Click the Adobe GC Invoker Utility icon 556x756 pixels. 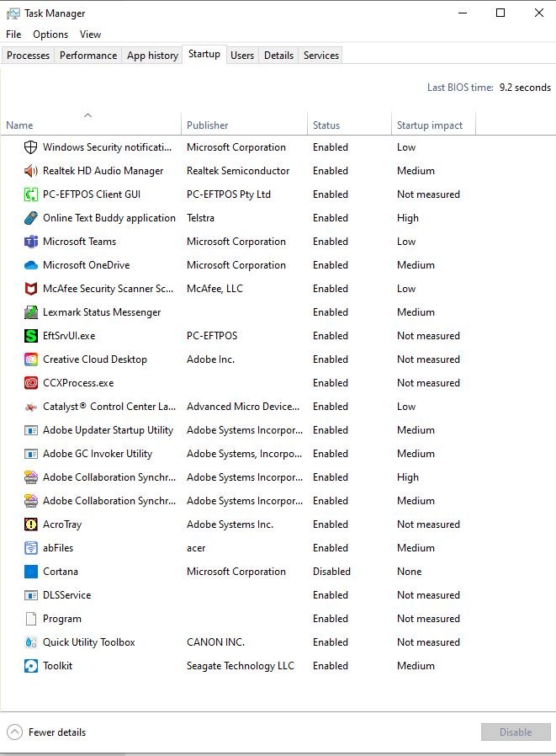click(31, 454)
